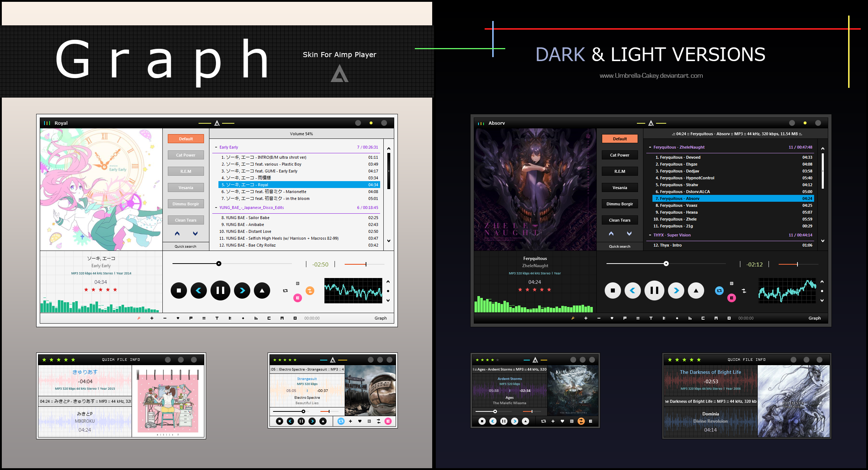868x470 pixels.
Task: Toggle pink equalizer button in light Electro Spectre mini player
Action: [388, 421]
